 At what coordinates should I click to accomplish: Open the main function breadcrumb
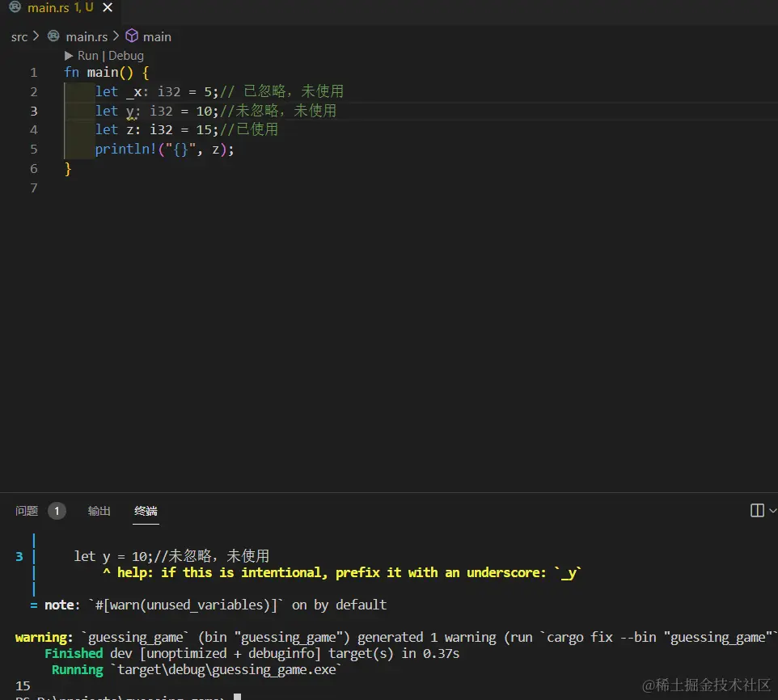click(x=157, y=36)
